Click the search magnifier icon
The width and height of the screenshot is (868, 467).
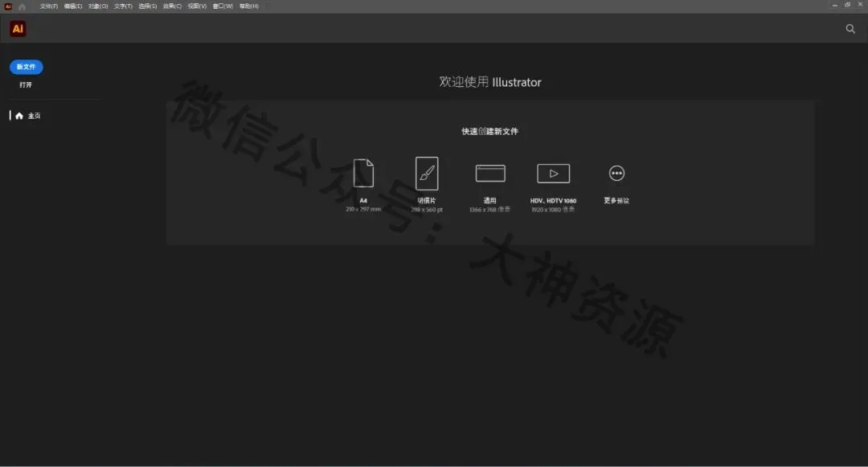point(850,29)
